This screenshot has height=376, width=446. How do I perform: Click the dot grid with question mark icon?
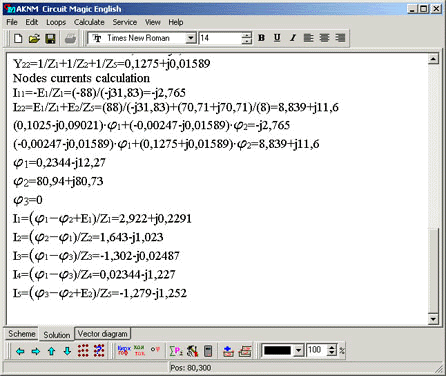coord(99,351)
